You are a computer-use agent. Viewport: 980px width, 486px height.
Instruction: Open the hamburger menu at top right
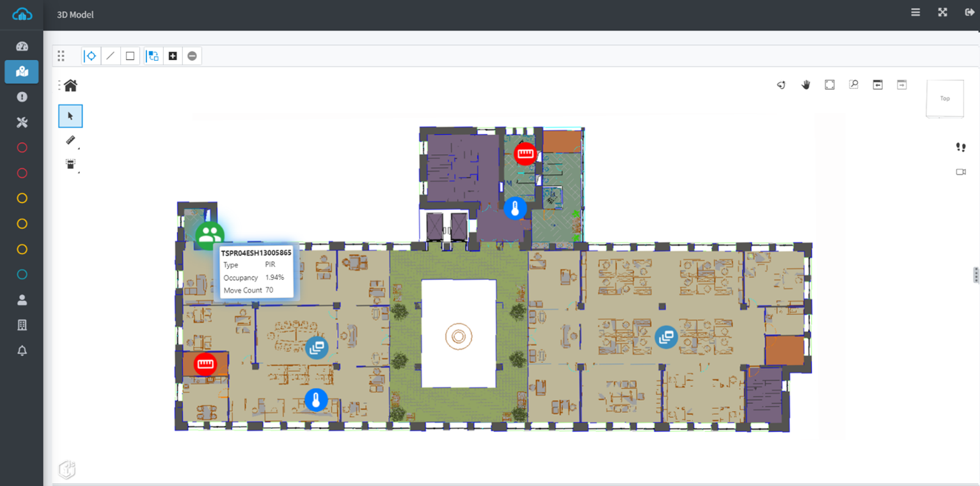click(x=915, y=12)
